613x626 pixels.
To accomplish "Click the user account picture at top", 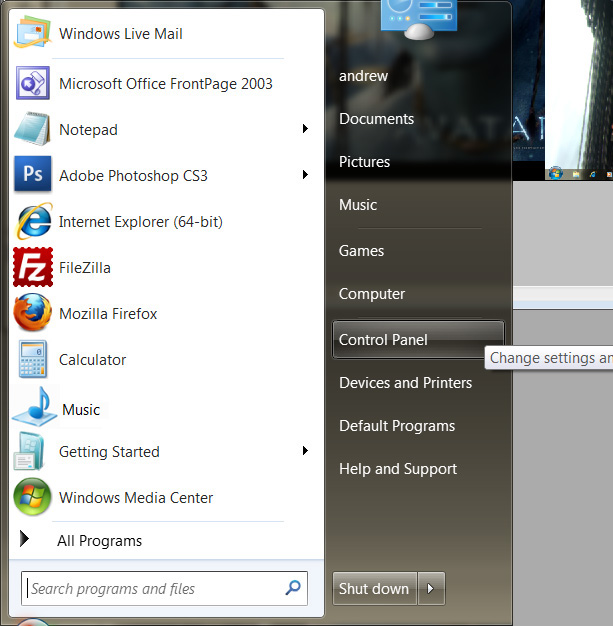I will pyautogui.click(x=419, y=19).
